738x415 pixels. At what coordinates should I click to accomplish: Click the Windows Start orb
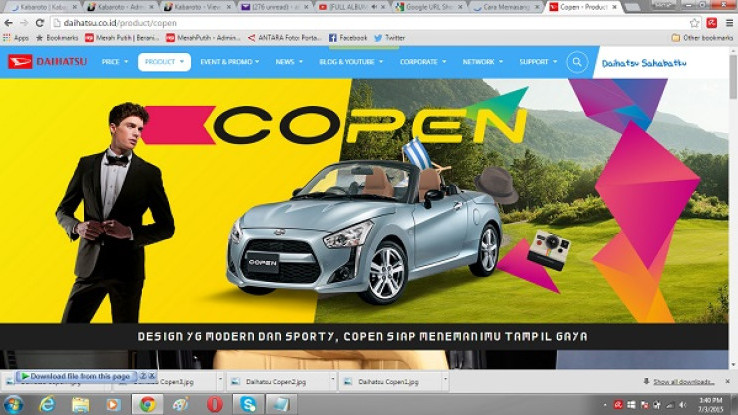pyautogui.click(x=13, y=405)
